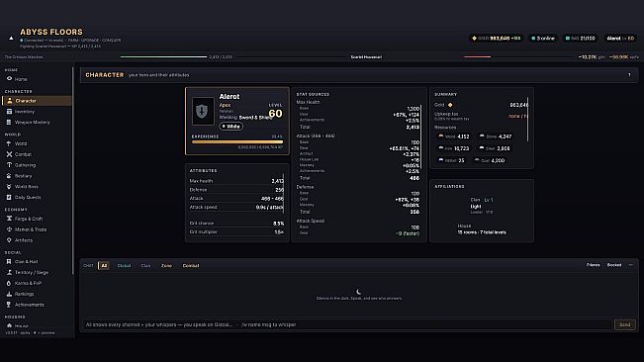The width and height of the screenshot is (644, 362).
Task: Click the Max health attribute row
Action: (x=236, y=181)
